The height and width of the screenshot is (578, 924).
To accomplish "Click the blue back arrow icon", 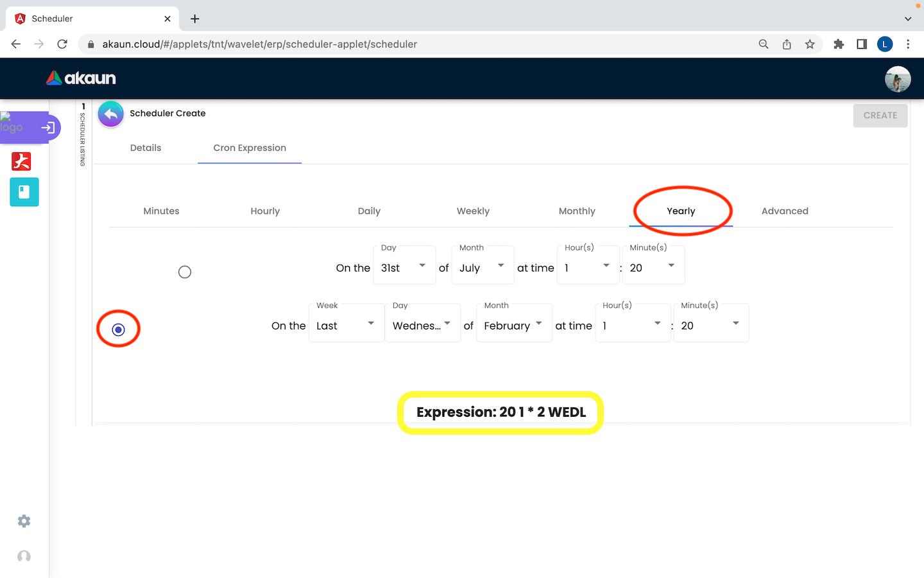I will 111,114.
